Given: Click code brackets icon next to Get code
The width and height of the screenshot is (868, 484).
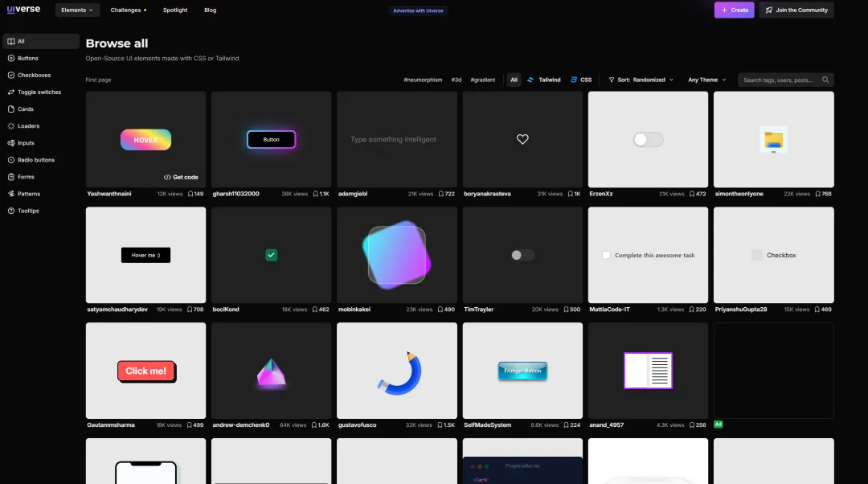Looking at the screenshot, I should click(x=167, y=177).
